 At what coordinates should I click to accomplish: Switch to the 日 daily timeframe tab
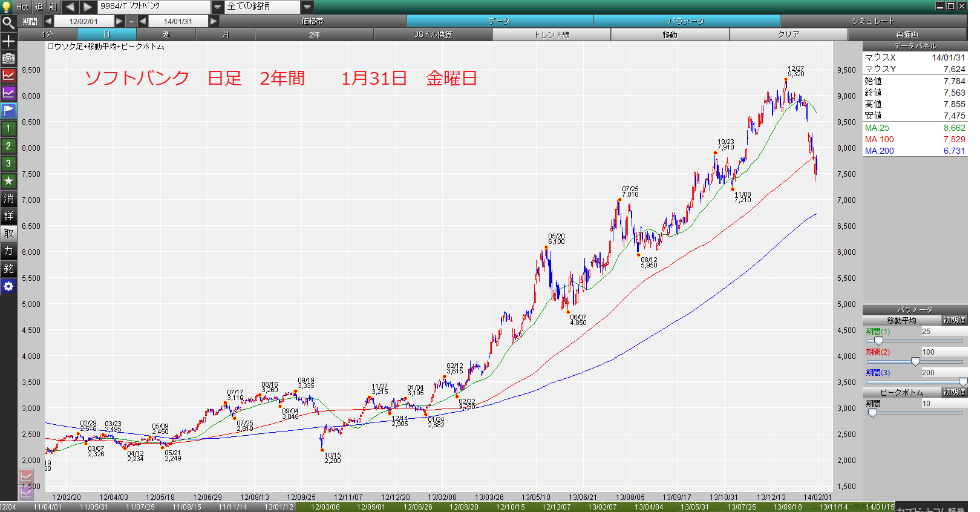coord(107,34)
